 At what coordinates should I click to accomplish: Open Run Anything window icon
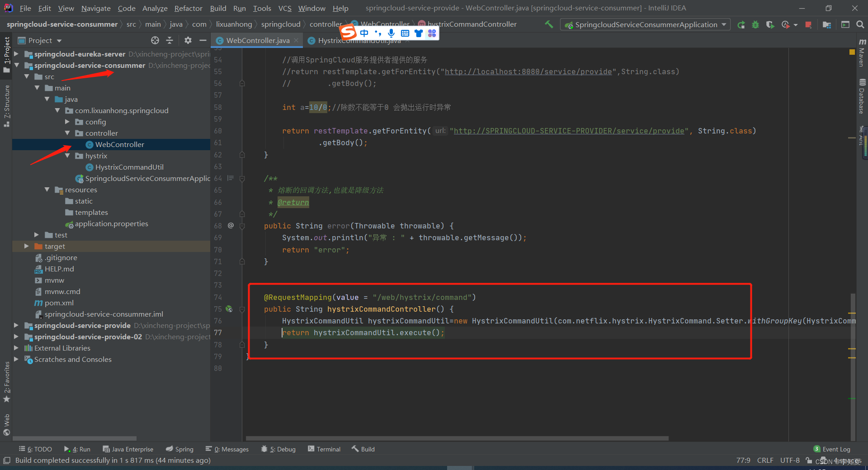845,25
